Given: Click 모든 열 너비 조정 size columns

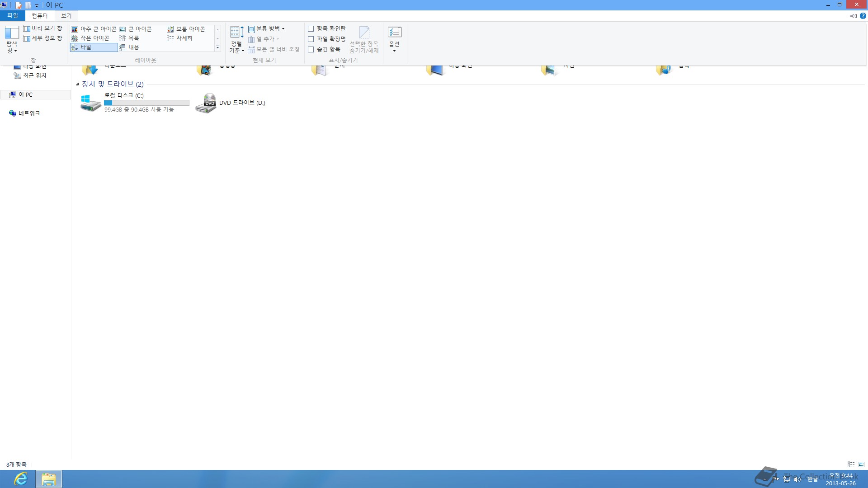Looking at the screenshot, I should [x=274, y=49].
